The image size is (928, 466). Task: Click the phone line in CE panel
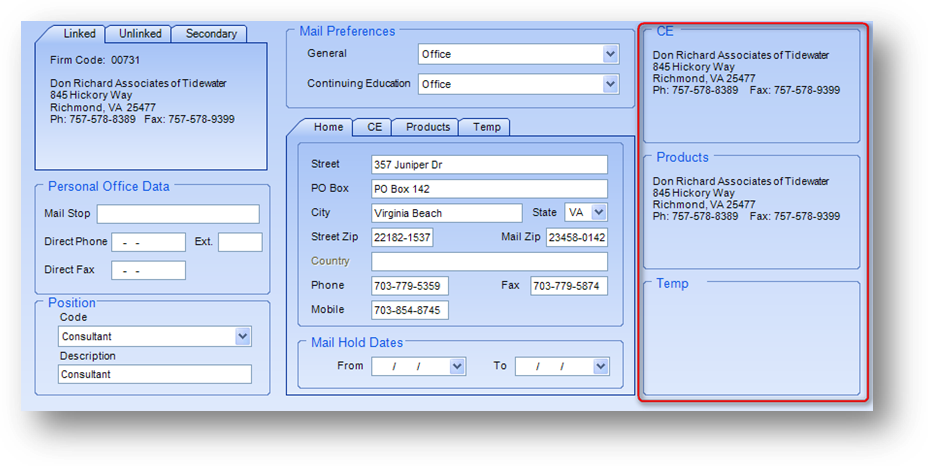pos(746,91)
